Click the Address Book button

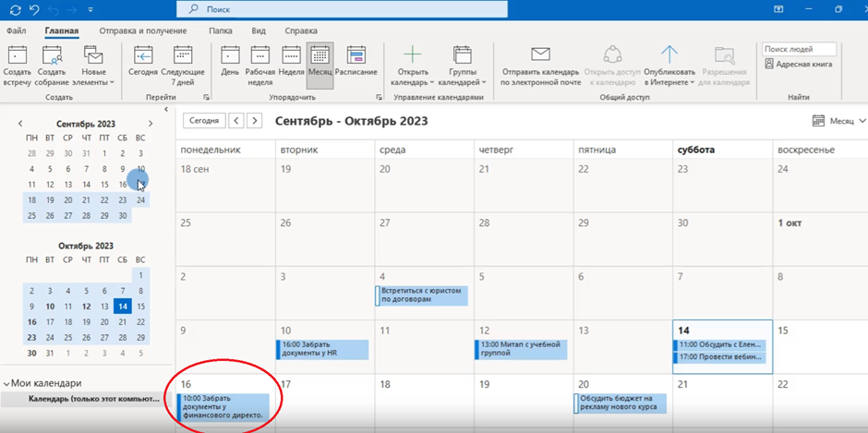coord(799,65)
